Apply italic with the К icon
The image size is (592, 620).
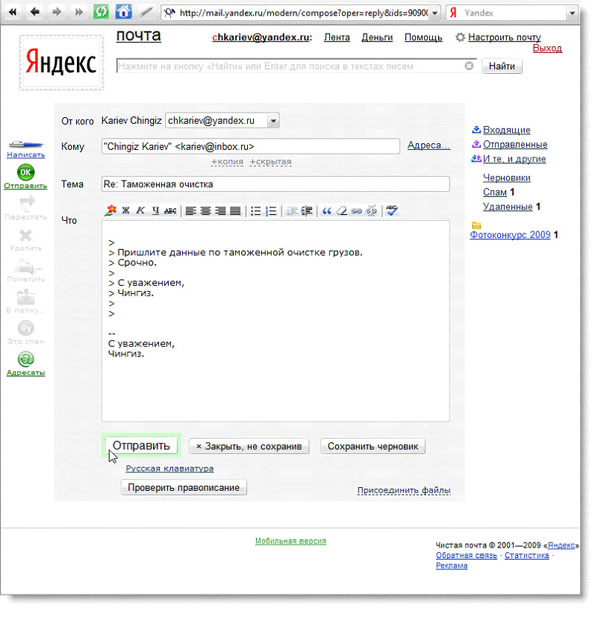tap(140, 211)
